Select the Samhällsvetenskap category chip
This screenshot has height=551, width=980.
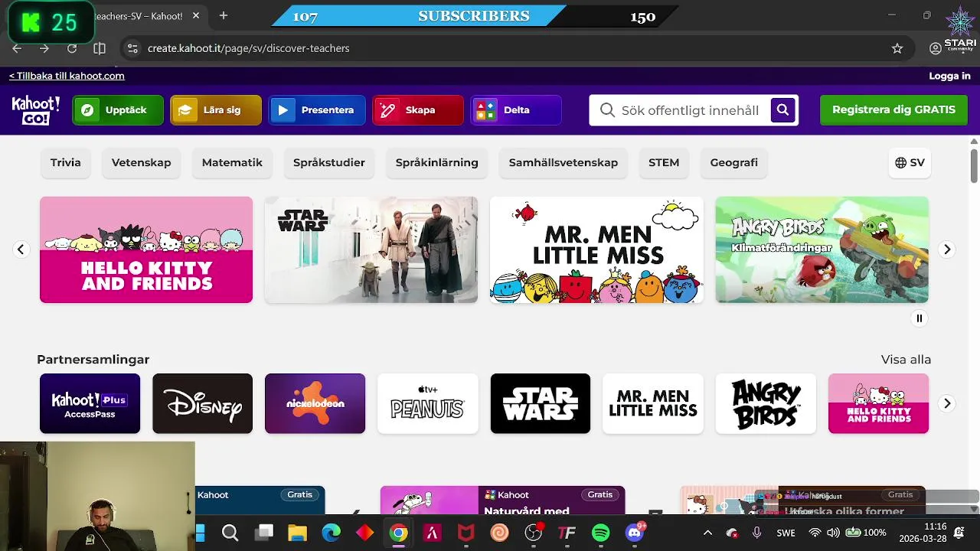[x=563, y=162]
